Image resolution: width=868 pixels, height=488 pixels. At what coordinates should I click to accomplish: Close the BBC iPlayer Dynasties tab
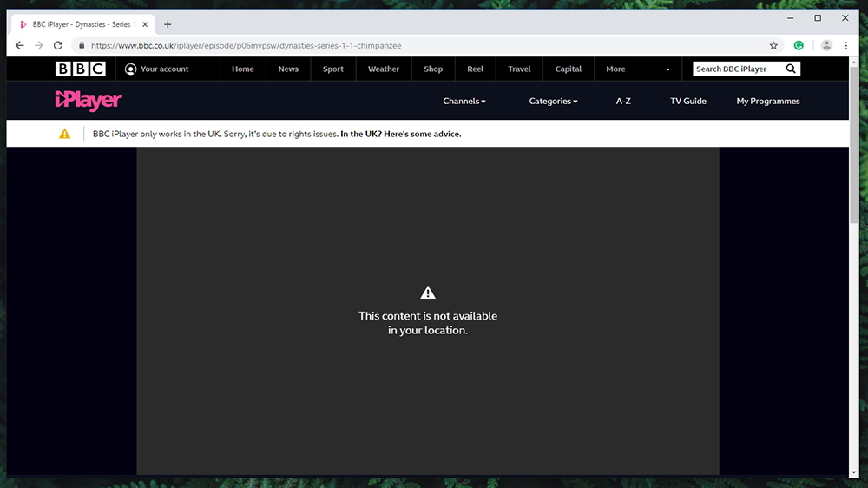145,24
